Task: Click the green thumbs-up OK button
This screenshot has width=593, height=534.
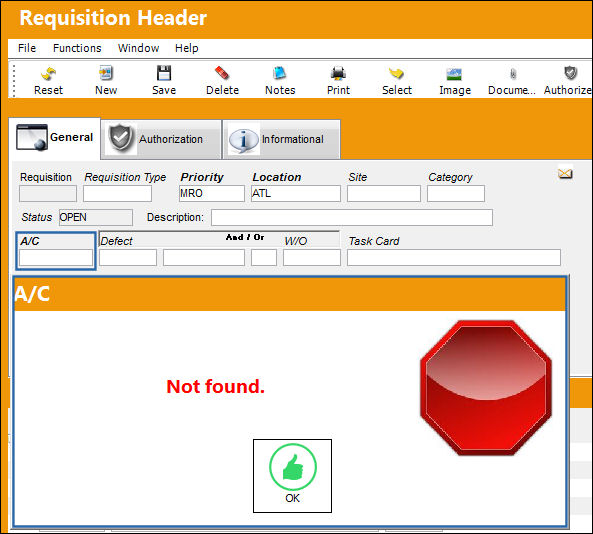Action: point(292,476)
